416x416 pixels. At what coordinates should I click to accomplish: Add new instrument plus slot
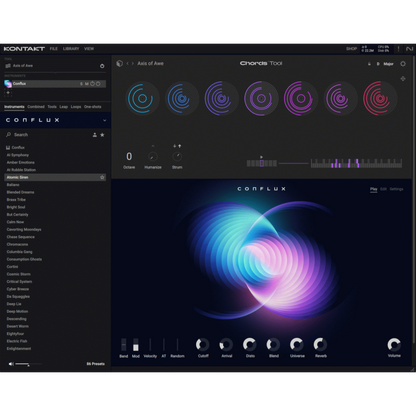(8, 93)
